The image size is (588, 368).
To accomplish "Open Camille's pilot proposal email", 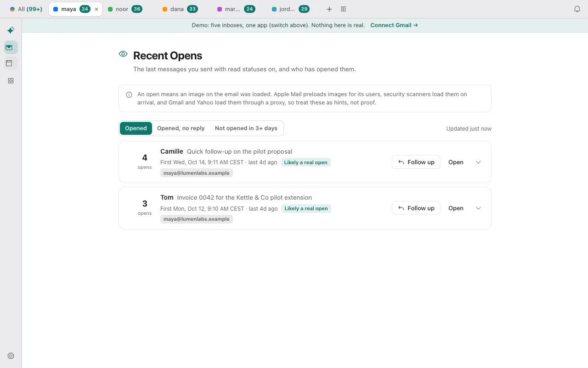I will coord(456,162).
